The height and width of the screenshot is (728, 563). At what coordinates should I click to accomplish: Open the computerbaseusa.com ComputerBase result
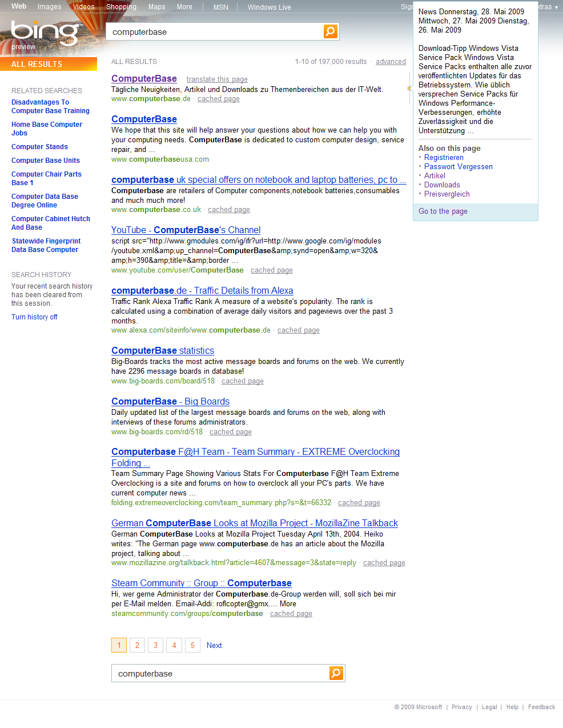[144, 119]
